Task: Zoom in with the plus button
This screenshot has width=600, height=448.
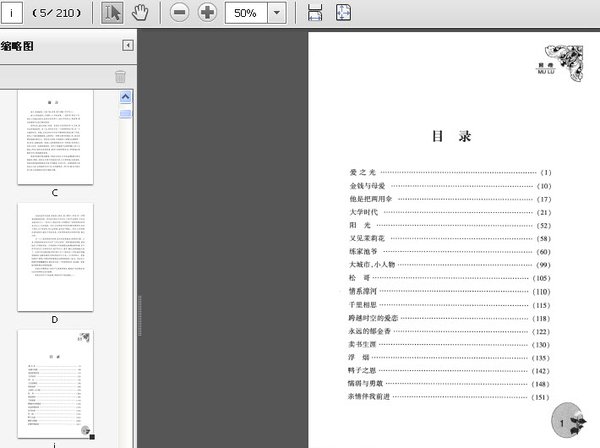Action: 207,13
